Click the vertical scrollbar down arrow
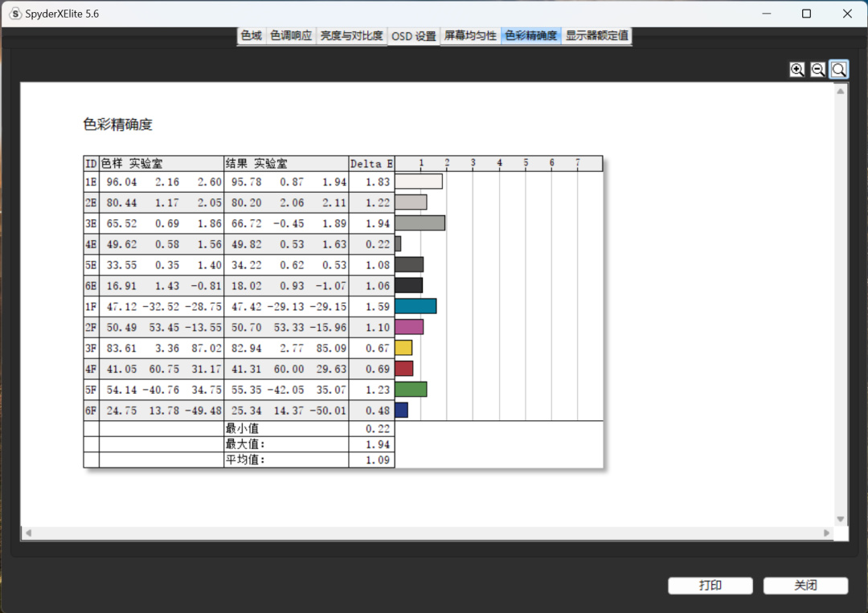Image resolution: width=868 pixels, height=613 pixels. (x=841, y=519)
